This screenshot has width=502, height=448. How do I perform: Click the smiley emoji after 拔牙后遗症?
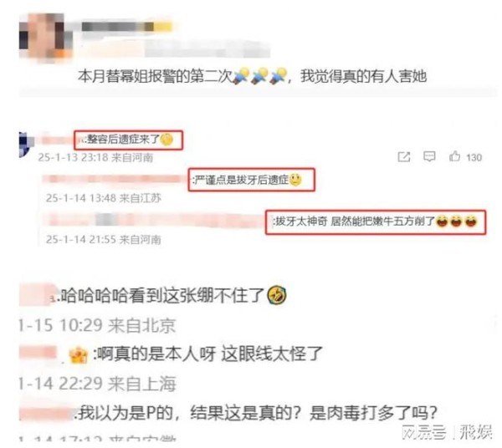tap(295, 180)
